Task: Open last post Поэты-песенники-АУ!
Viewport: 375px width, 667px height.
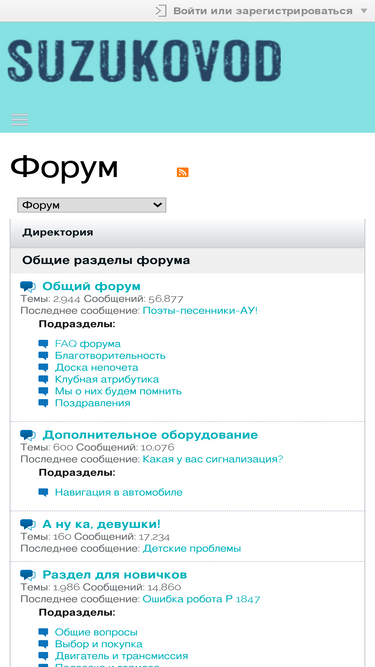Action: tap(200, 311)
